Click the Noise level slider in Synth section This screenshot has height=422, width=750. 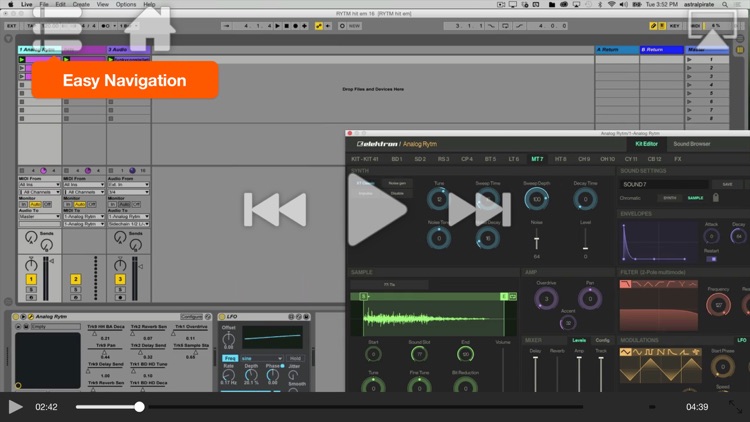click(537, 239)
